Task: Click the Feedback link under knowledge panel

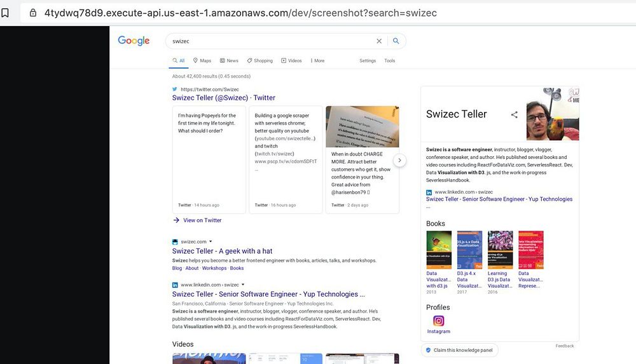Action: point(565,346)
